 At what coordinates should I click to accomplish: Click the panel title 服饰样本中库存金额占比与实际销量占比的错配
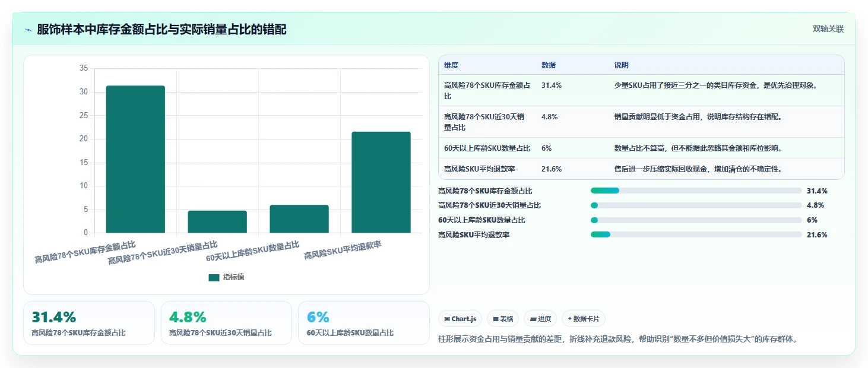(x=161, y=30)
